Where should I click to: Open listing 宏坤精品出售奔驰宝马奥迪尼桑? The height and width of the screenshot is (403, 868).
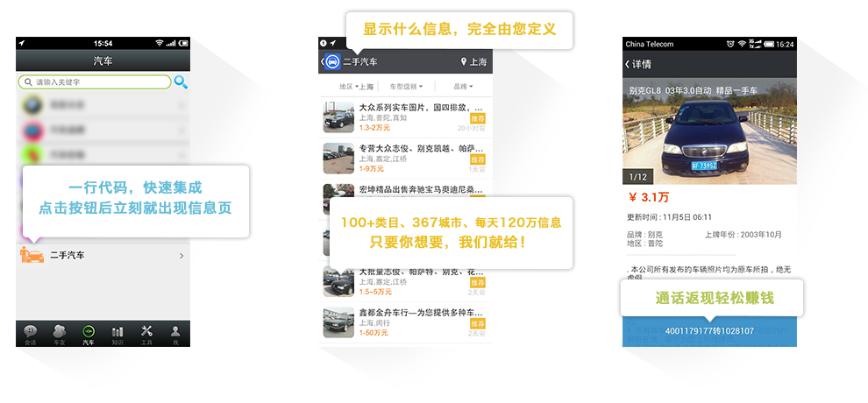click(405, 189)
